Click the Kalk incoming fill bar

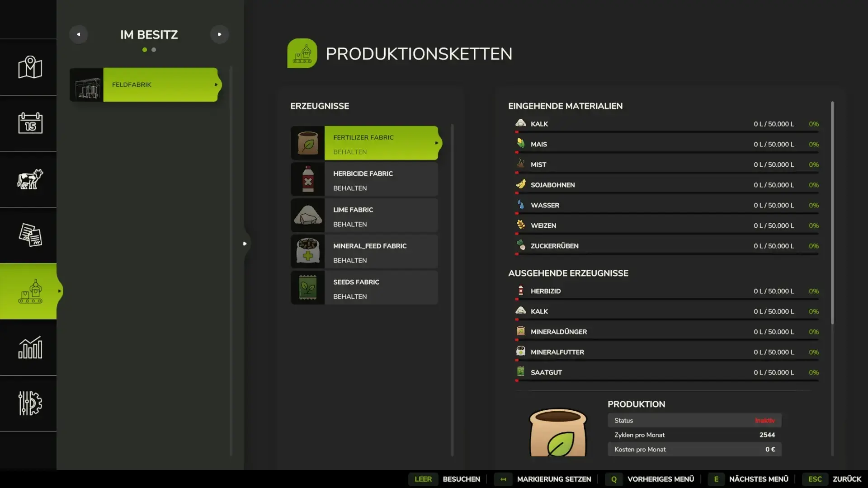pyautogui.click(x=667, y=132)
